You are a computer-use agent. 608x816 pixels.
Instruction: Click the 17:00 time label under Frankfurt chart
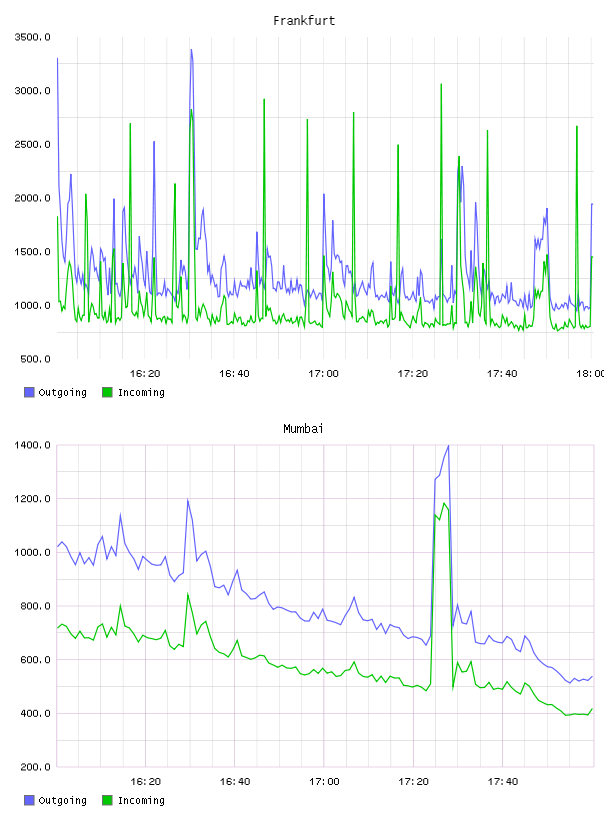click(x=323, y=374)
